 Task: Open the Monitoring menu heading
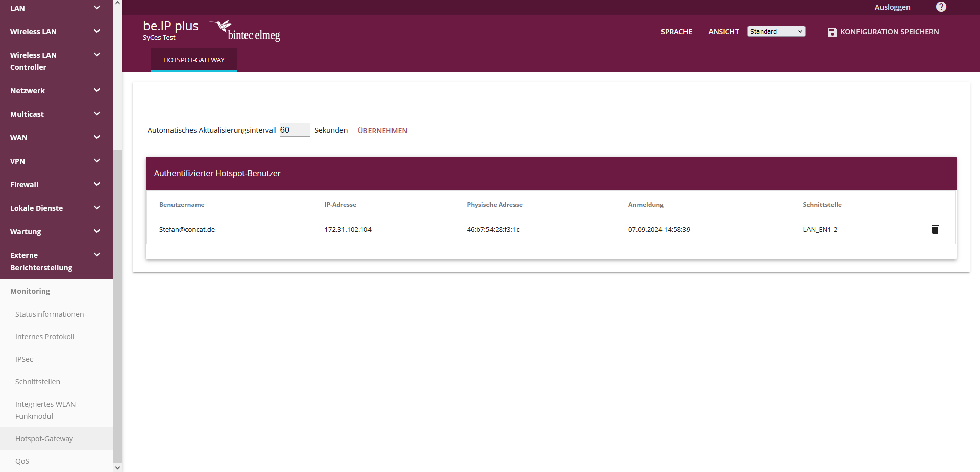tap(30, 291)
